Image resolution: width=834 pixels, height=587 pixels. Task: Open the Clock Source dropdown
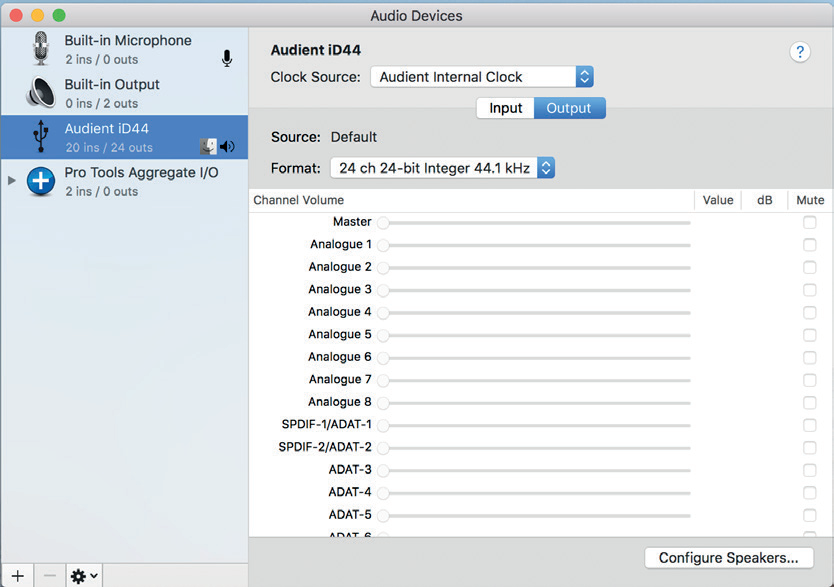click(x=482, y=77)
